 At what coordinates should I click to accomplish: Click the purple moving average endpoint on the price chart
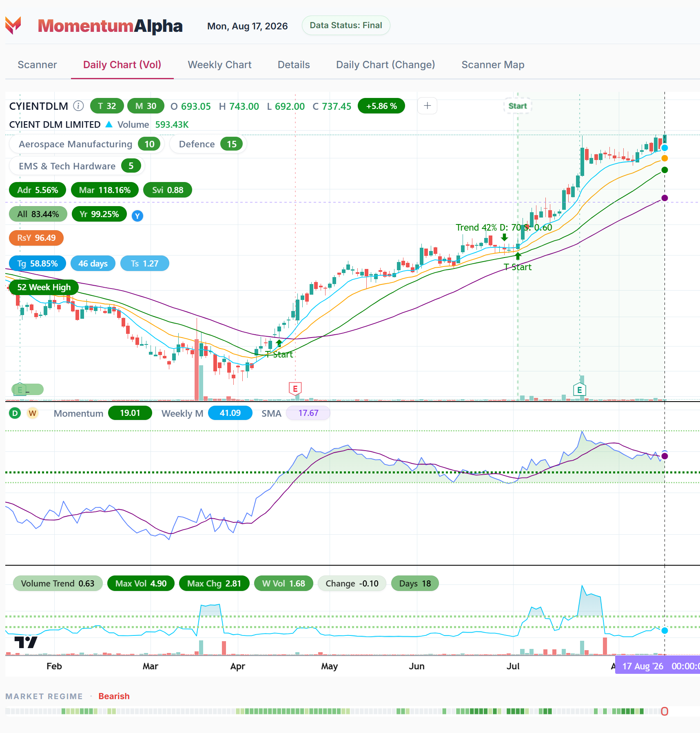click(x=665, y=198)
